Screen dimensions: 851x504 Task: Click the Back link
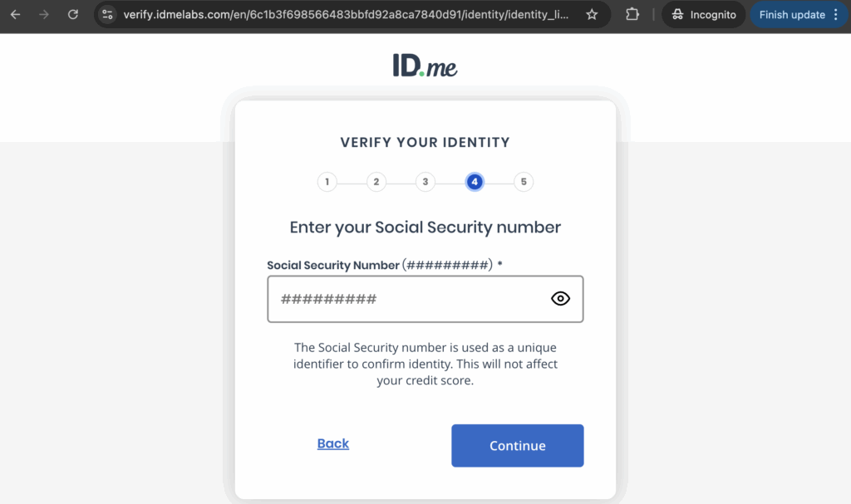point(332,443)
